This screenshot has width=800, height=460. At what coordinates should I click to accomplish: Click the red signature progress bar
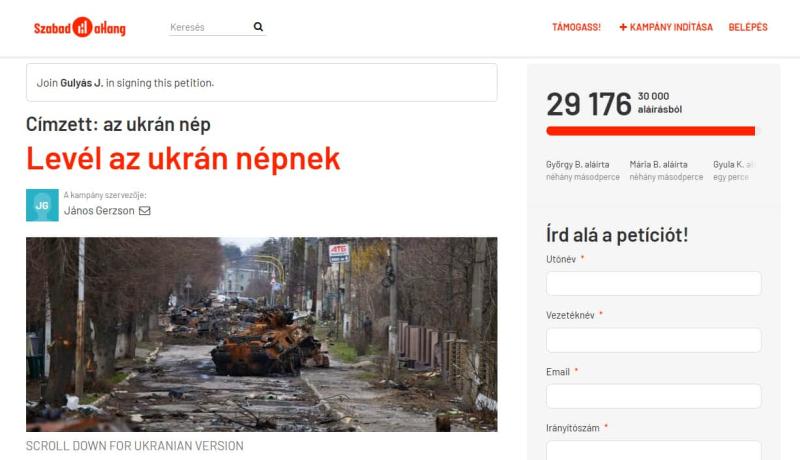(651, 131)
